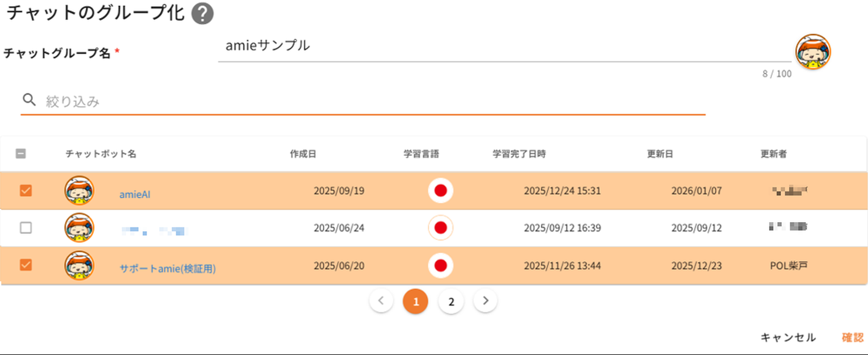This screenshot has height=355, width=868.
Task: Toggle the select-all header checkbox
Action: pos(21,153)
